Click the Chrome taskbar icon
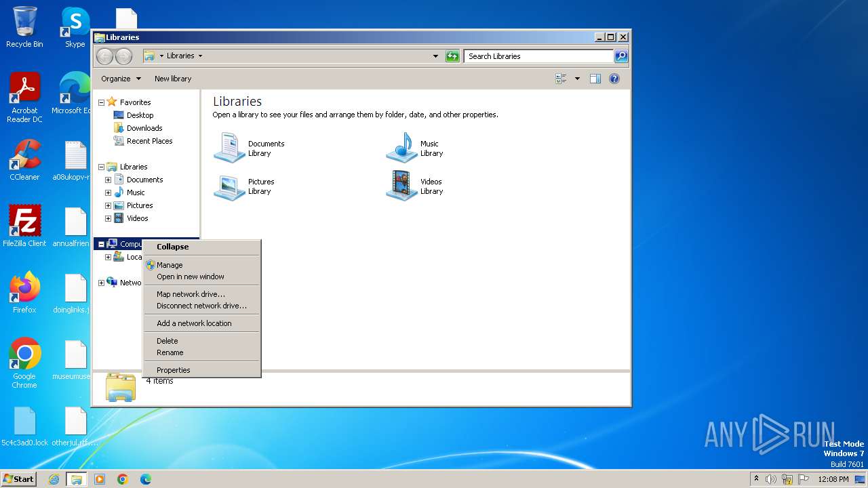Screen dimensions: 868x488 pos(123,479)
